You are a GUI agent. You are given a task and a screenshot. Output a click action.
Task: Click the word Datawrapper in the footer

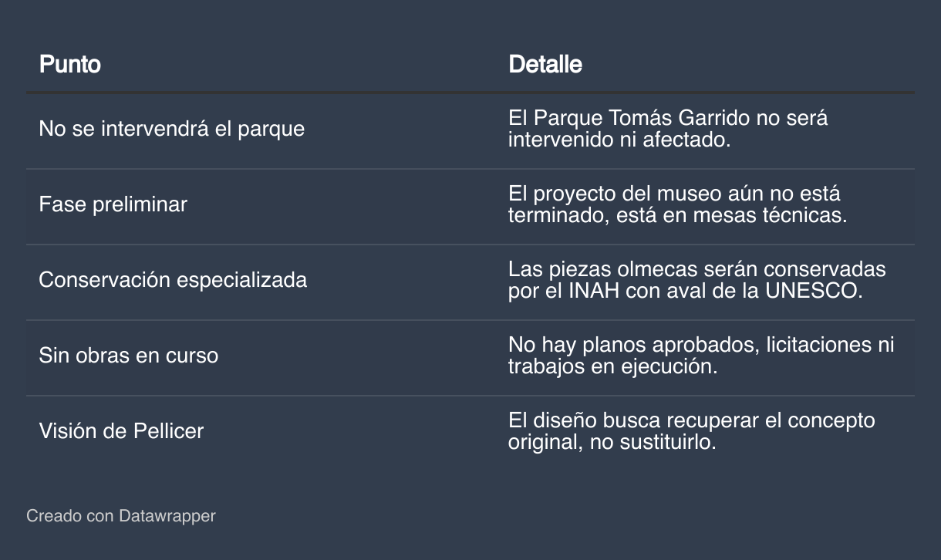[x=167, y=516]
